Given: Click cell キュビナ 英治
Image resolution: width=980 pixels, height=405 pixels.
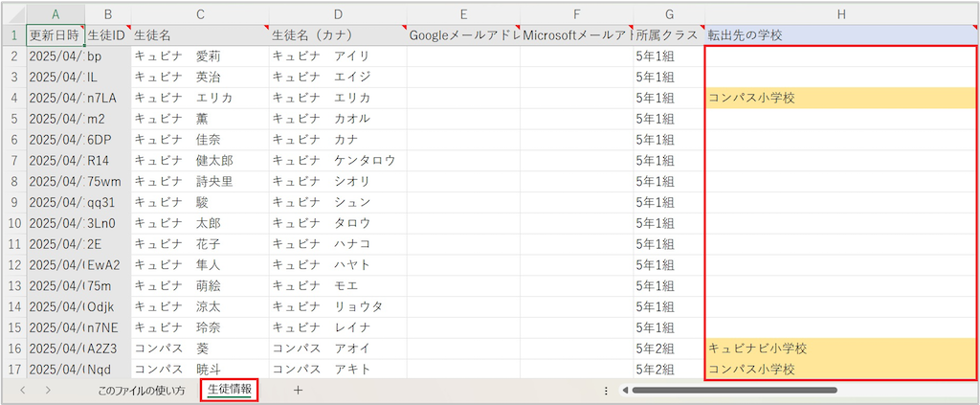Looking at the screenshot, I should pyautogui.click(x=200, y=77).
